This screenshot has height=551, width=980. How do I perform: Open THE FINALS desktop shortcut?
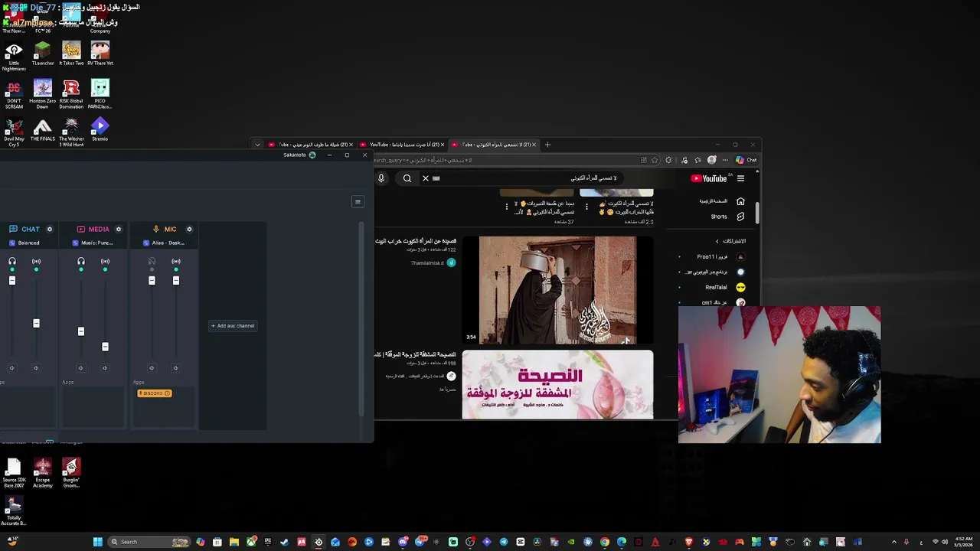click(x=42, y=129)
